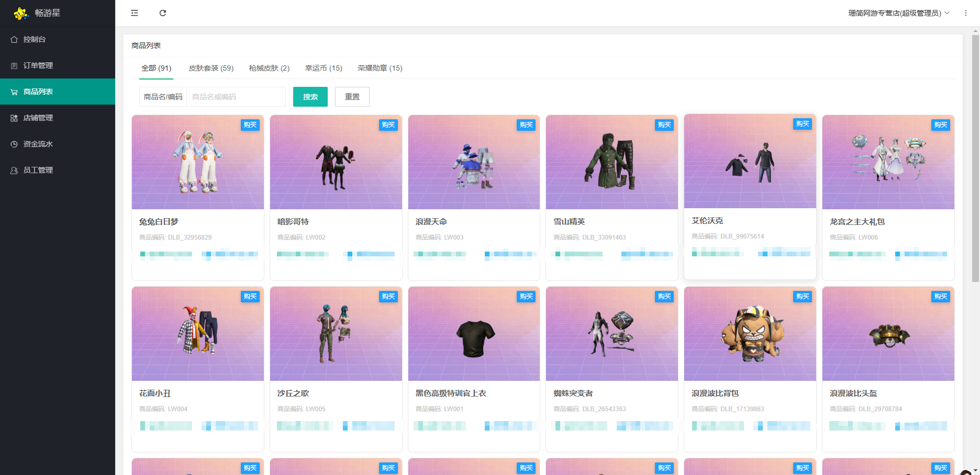The image size is (980, 475).
Task: Click 购买 on the 暗影哥特 card
Action: (x=388, y=125)
